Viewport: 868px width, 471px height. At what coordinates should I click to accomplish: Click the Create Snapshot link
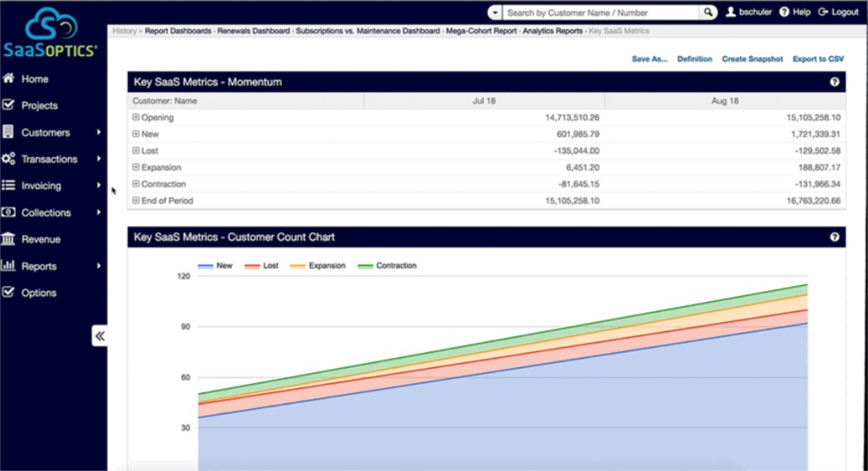(x=752, y=59)
